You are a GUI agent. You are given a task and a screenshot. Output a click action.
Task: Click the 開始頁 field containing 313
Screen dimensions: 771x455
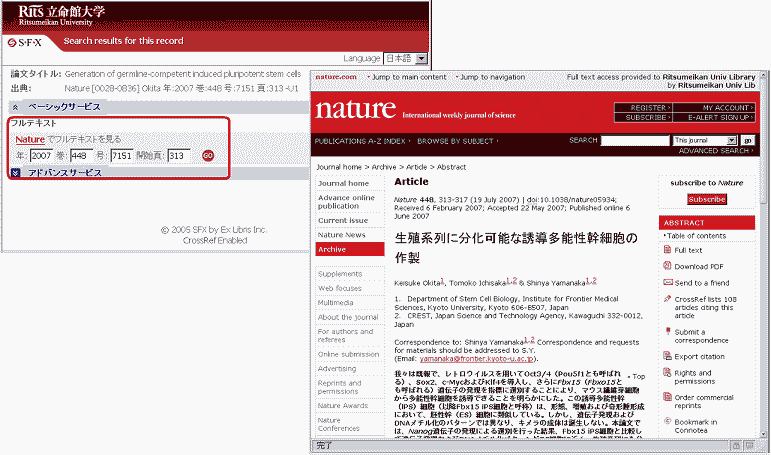point(178,155)
